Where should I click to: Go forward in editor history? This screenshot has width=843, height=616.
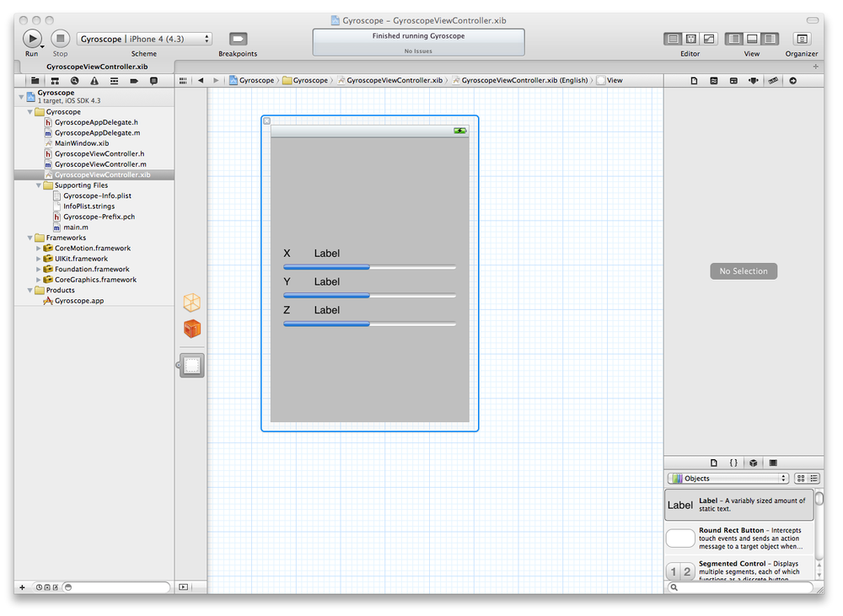pos(216,81)
